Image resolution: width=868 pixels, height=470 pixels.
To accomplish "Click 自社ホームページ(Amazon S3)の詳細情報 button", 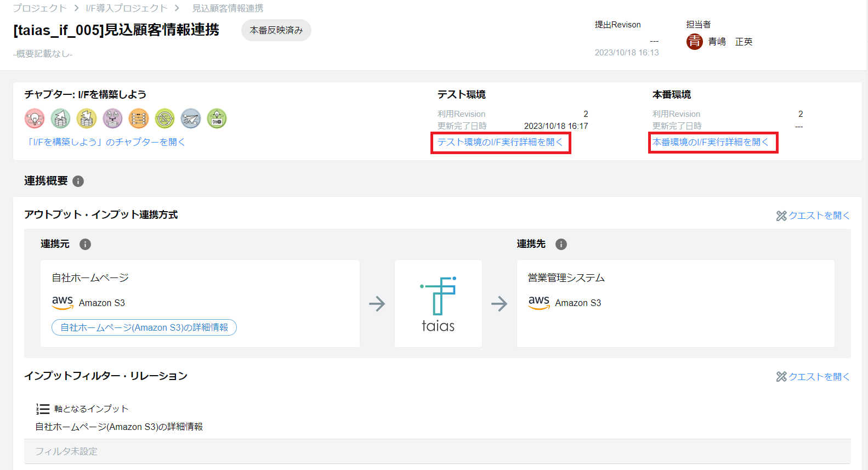I will (x=144, y=327).
